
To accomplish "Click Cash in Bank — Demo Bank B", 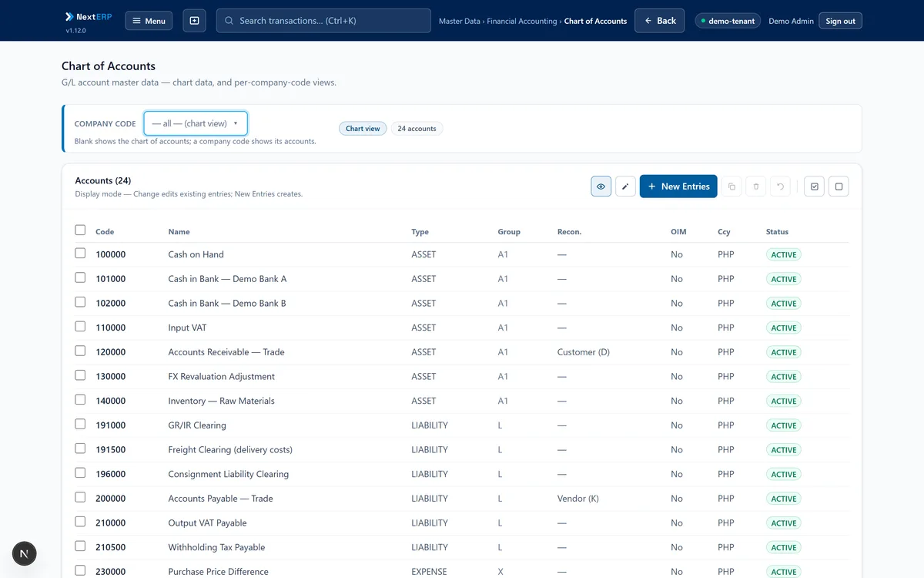I will (227, 304).
